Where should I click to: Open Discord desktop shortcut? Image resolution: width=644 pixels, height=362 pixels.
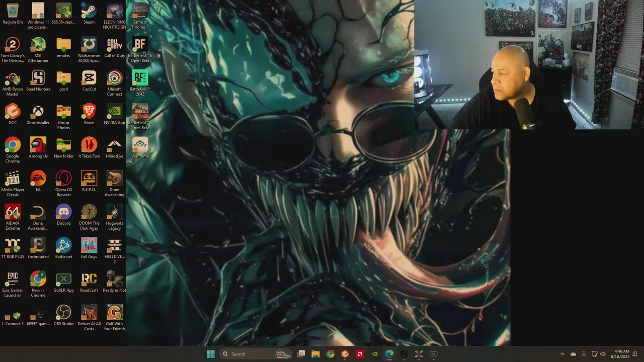tap(63, 215)
